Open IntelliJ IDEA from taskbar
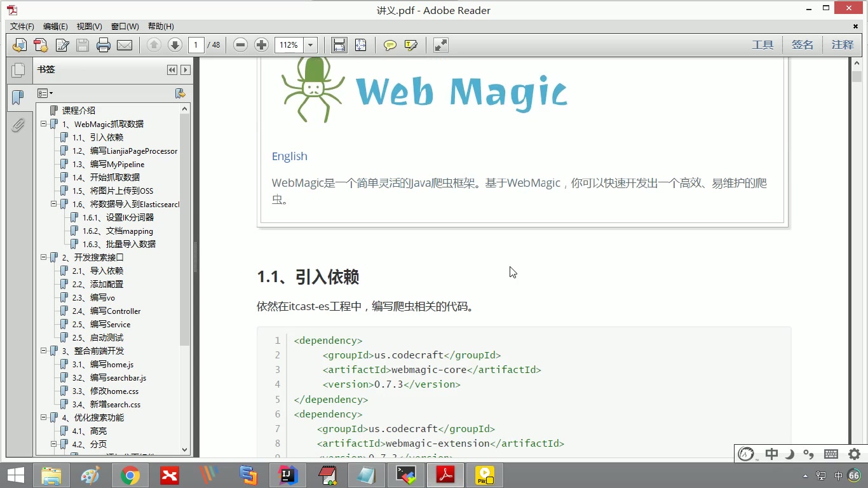Image resolution: width=868 pixels, height=488 pixels. pyautogui.click(x=288, y=475)
